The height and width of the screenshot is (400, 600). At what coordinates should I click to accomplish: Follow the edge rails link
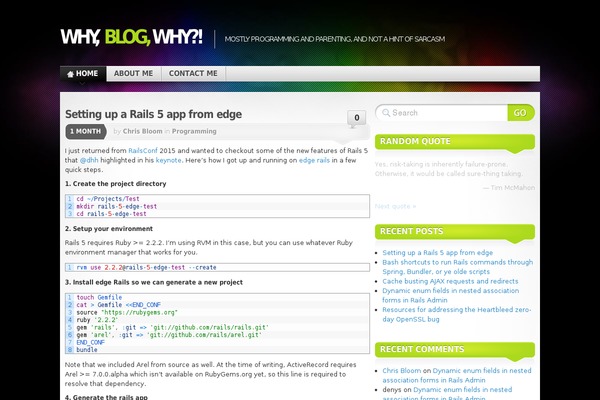tap(314, 160)
